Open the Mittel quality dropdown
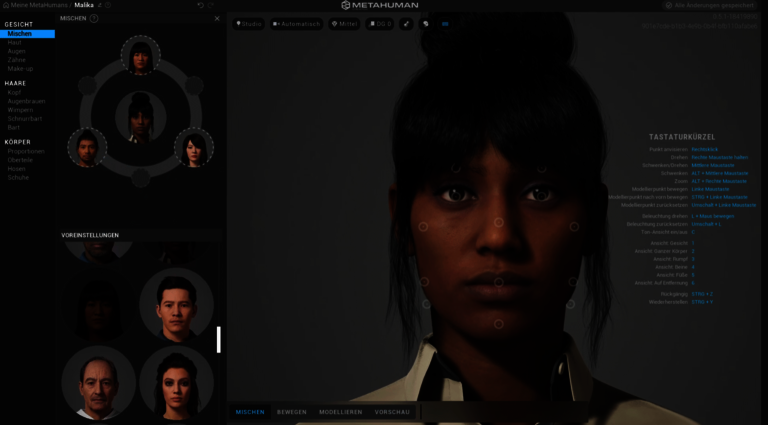Image resolution: width=768 pixels, height=425 pixels. [x=344, y=24]
